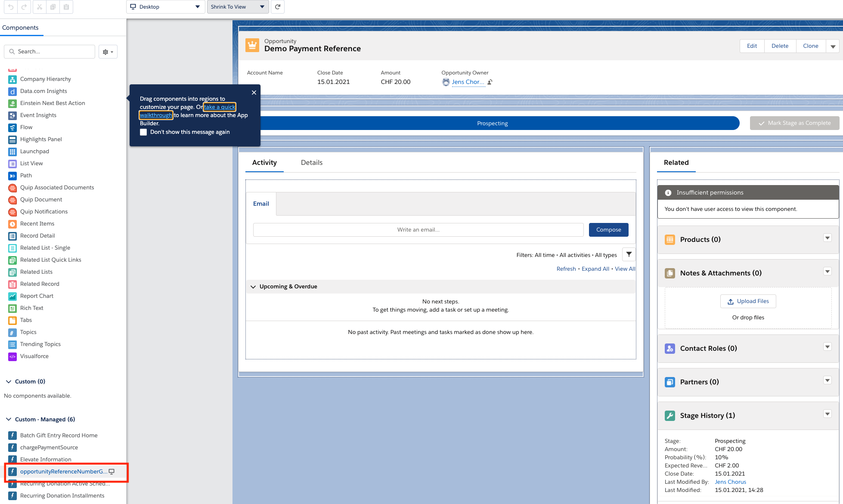This screenshot has height=504, width=843.
Task: Select the Flow component icon
Action: pyautogui.click(x=12, y=127)
